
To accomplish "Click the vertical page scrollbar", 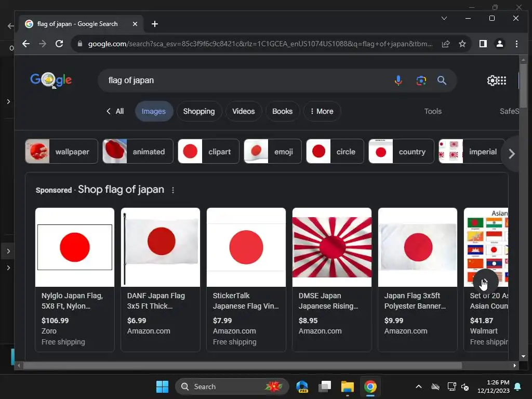I will pos(523,85).
